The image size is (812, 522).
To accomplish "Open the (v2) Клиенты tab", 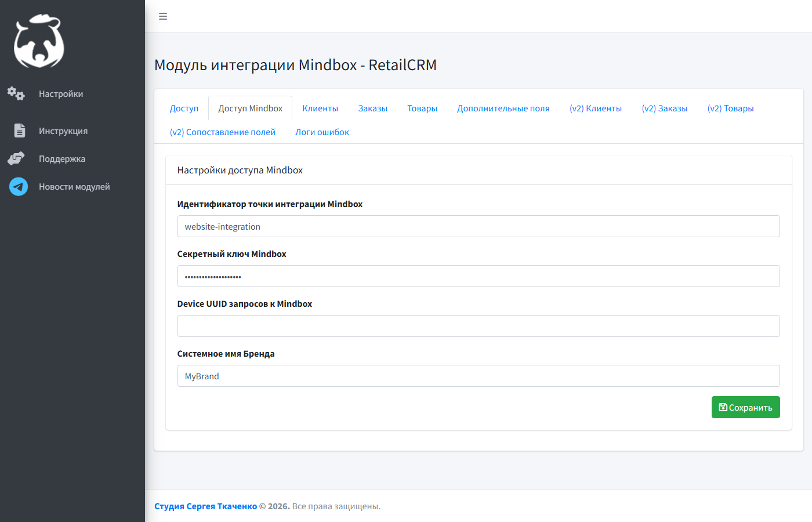I will pyautogui.click(x=596, y=108).
